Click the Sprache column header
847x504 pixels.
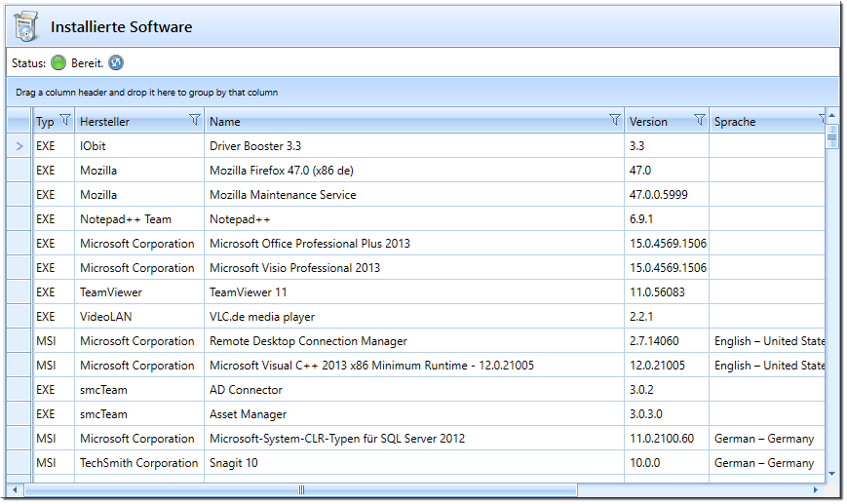click(x=735, y=122)
